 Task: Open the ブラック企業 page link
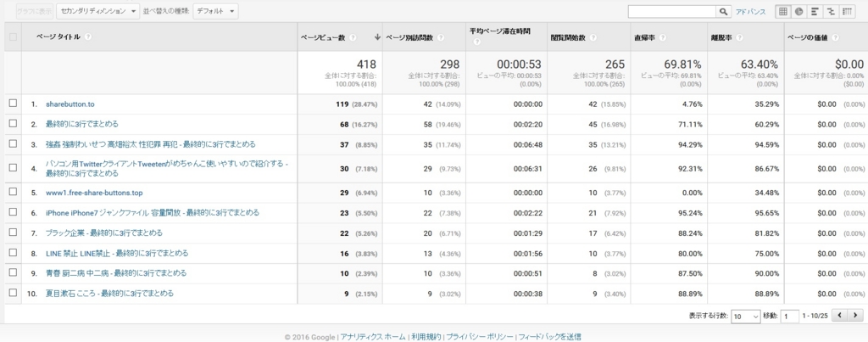click(x=104, y=233)
